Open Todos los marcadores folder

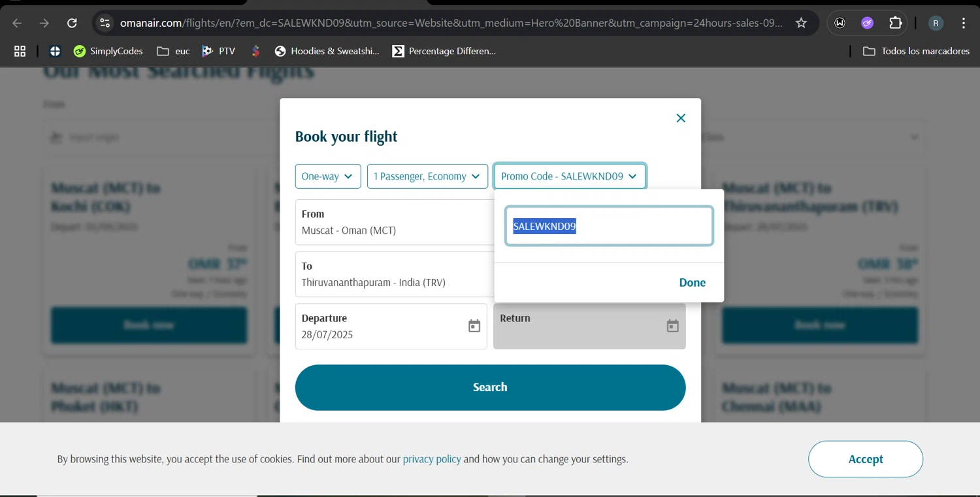916,51
